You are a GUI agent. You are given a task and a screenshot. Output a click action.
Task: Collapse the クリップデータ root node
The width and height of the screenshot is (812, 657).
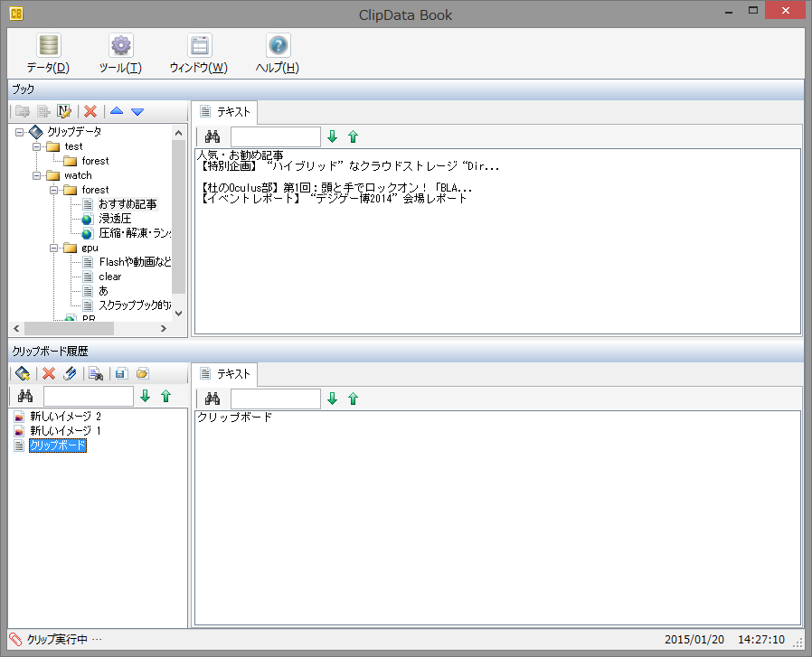click(21, 132)
